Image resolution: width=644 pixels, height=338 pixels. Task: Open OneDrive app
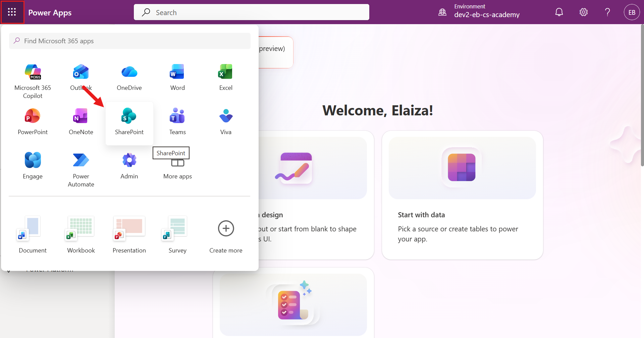[129, 78]
